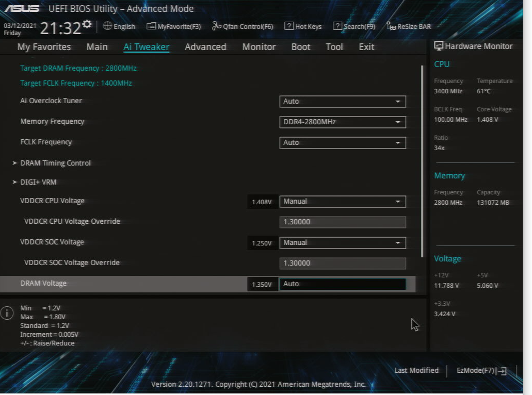Click Ai Overclock Tuner label

point(51,101)
